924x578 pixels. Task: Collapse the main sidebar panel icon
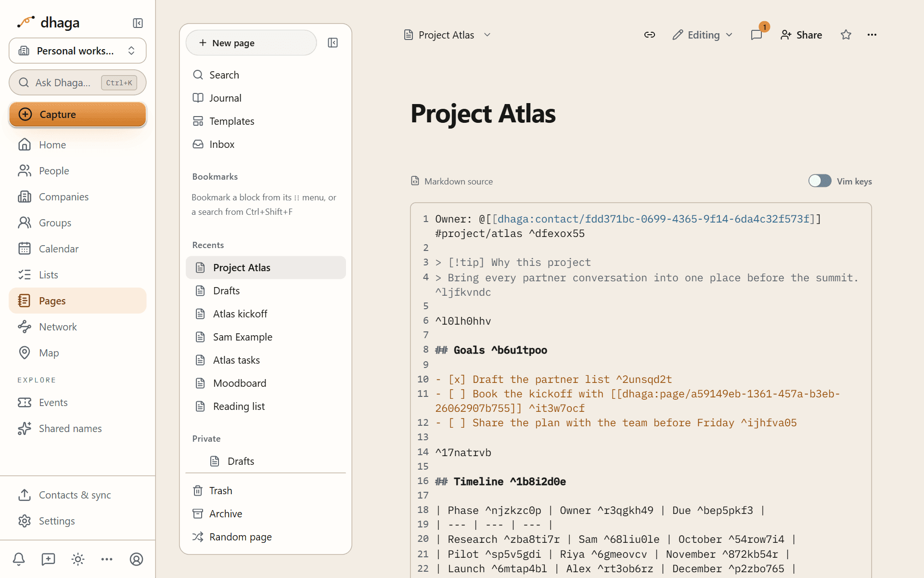(138, 23)
